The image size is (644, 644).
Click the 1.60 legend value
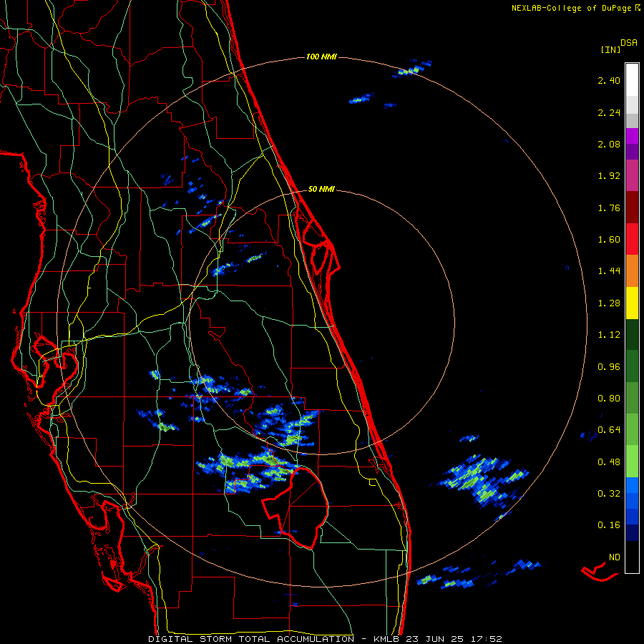tap(609, 240)
